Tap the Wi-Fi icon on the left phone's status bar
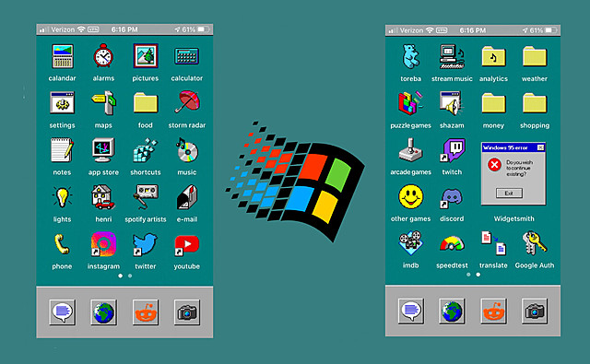Screen dimensions: 590x364 81,29
